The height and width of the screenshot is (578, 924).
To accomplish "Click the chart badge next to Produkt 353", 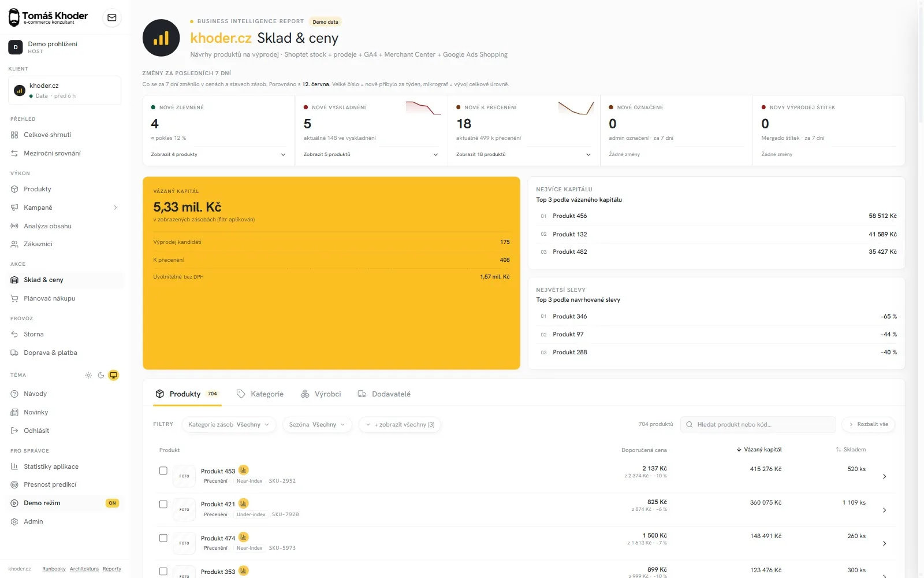I will coord(244,570).
